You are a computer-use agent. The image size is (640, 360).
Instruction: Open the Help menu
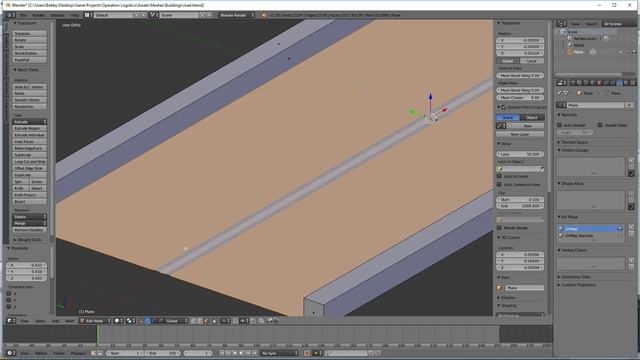pyautogui.click(x=75, y=15)
